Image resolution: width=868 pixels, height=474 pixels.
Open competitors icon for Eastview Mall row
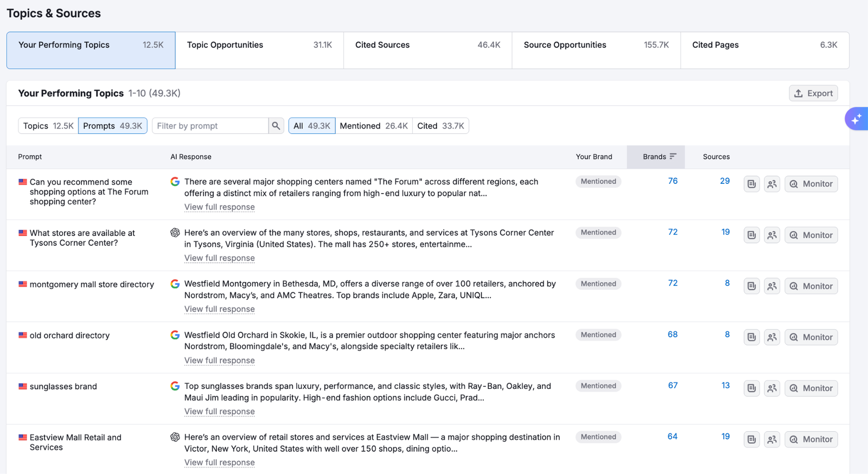[772, 439]
